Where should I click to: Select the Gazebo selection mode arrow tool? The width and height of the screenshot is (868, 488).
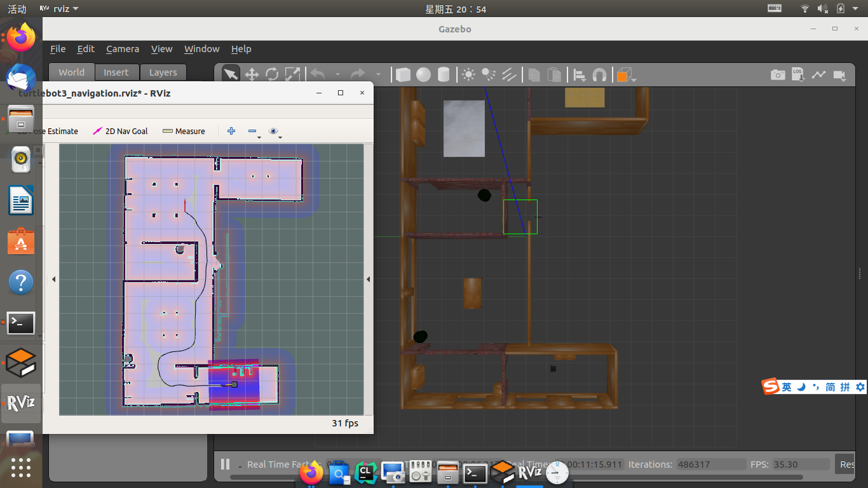pos(231,74)
